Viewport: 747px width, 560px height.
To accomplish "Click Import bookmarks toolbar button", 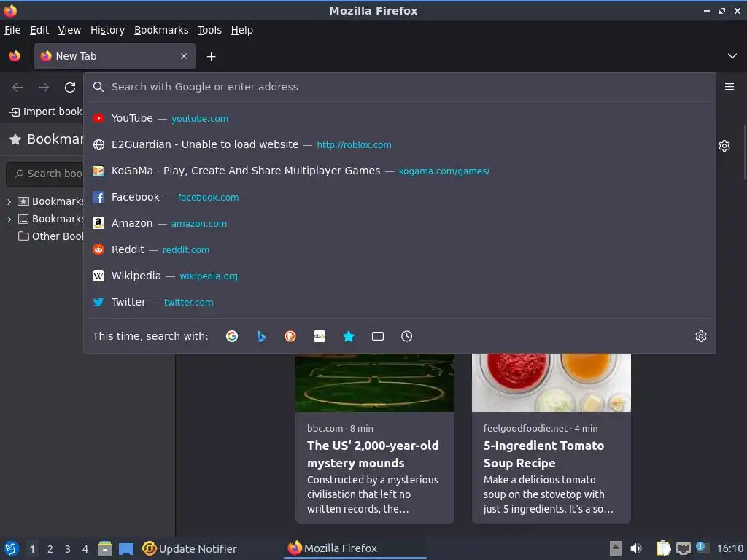I will [46, 112].
